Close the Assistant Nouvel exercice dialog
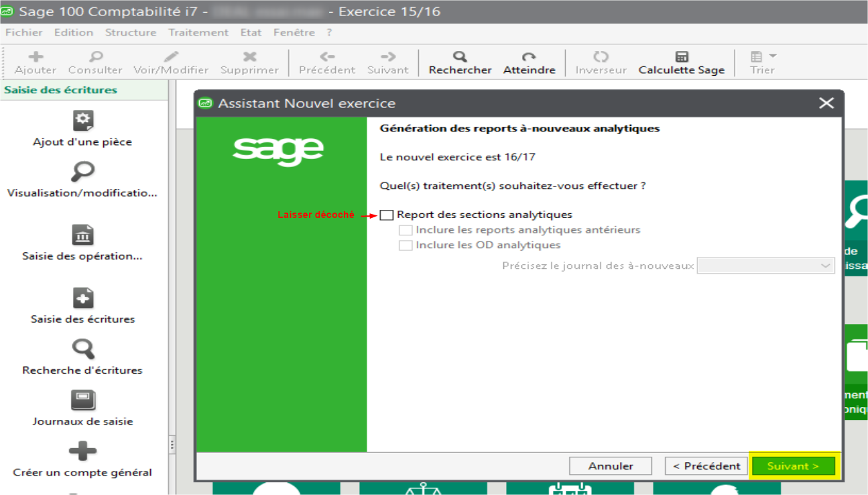Image resolution: width=868 pixels, height=495 pixels. (x=826, y=103)
